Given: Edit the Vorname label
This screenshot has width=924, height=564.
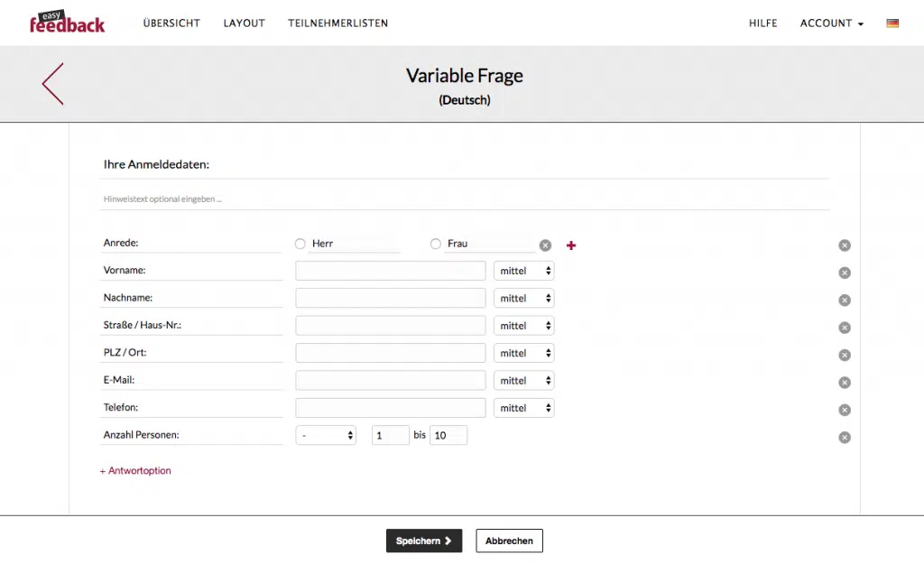Looking at the screenshot, I should (191, 271).
